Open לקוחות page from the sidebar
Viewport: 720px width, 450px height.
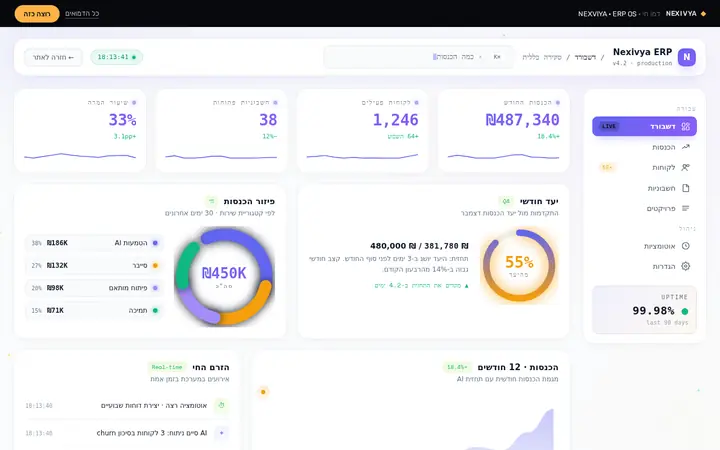(644, 167)
